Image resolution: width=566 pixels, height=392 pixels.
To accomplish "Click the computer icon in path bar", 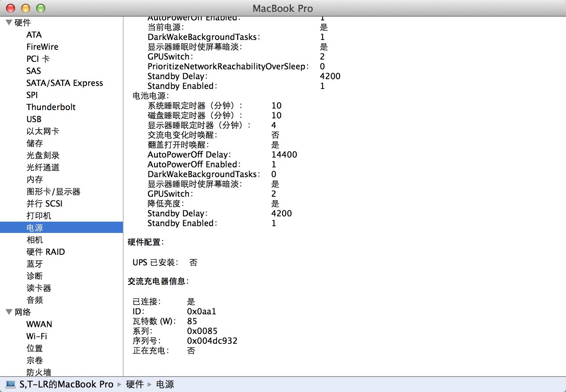I will coord(11,384).
